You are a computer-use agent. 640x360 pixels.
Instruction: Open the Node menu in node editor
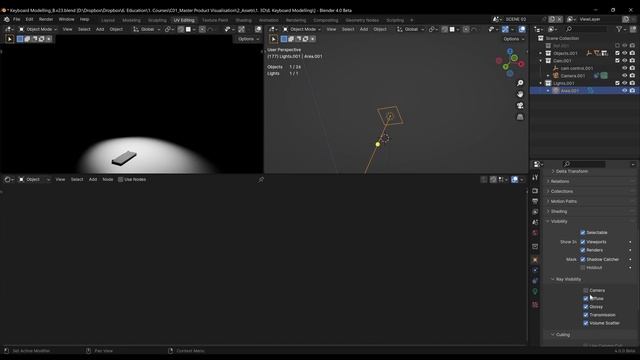(x=108, y=180)
